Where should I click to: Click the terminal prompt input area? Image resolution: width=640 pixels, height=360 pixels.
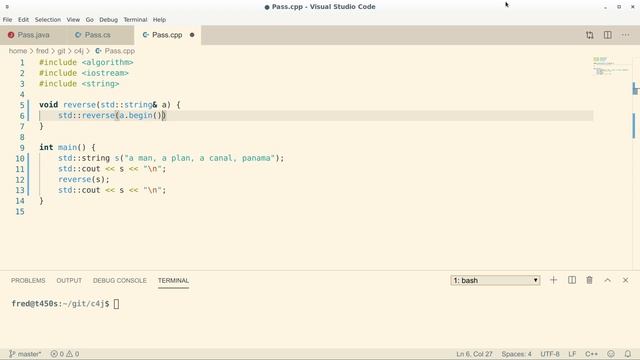116,304
